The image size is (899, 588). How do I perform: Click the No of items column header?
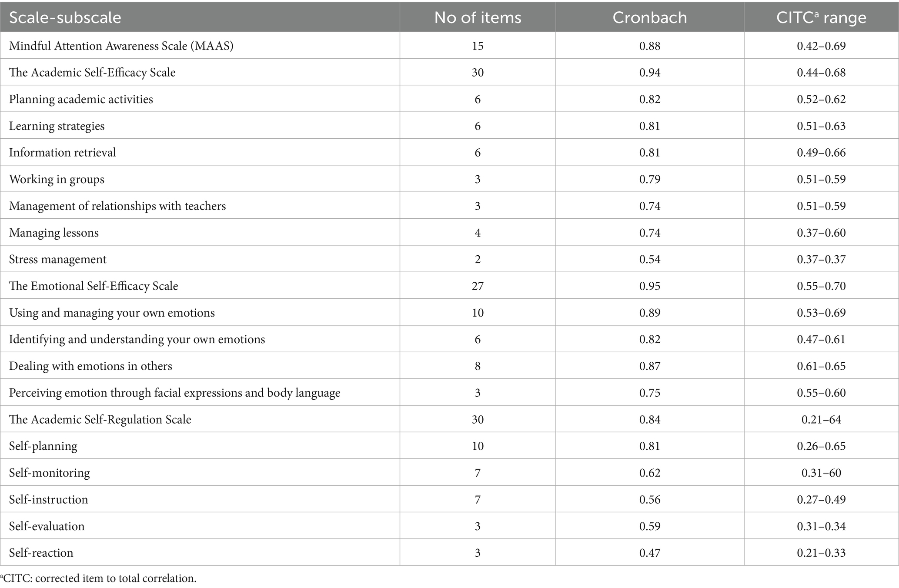point(478,17)
